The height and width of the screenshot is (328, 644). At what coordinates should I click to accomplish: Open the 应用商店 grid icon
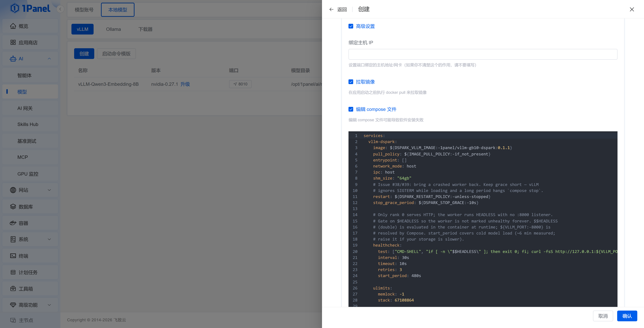pos(13,43)
